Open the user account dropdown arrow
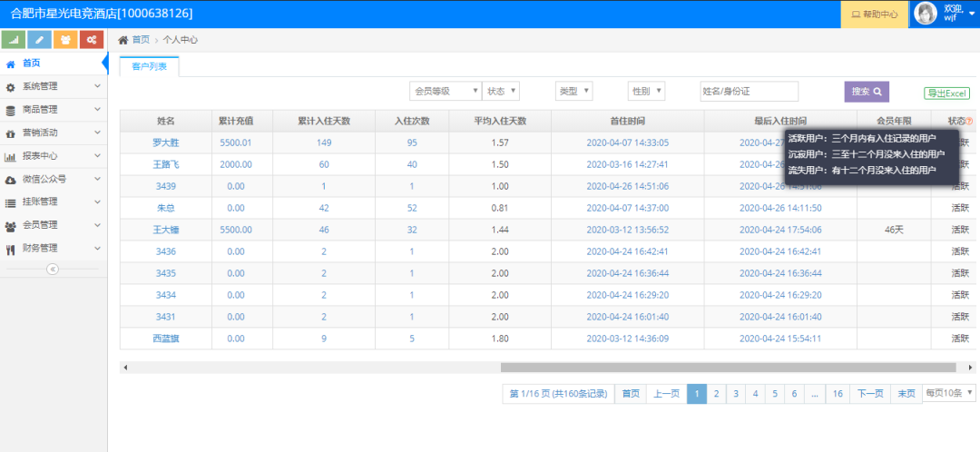 [x=971, y=15]
